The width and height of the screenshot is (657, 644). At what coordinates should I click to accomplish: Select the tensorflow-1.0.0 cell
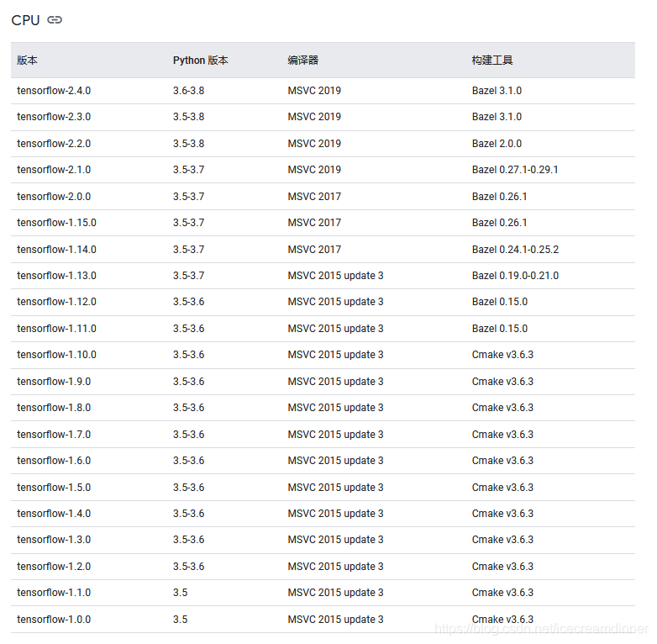[54, 619]
